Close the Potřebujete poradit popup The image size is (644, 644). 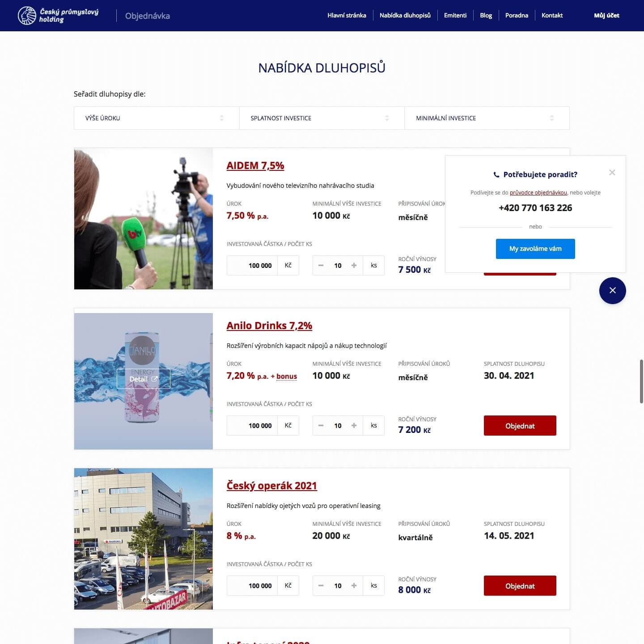point(612,173)
